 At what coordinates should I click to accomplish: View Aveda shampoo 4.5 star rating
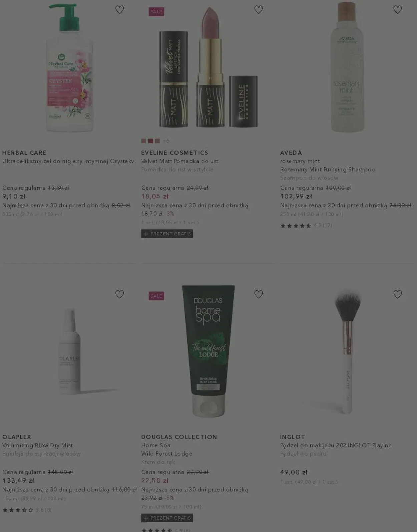(x=306, y=226)
